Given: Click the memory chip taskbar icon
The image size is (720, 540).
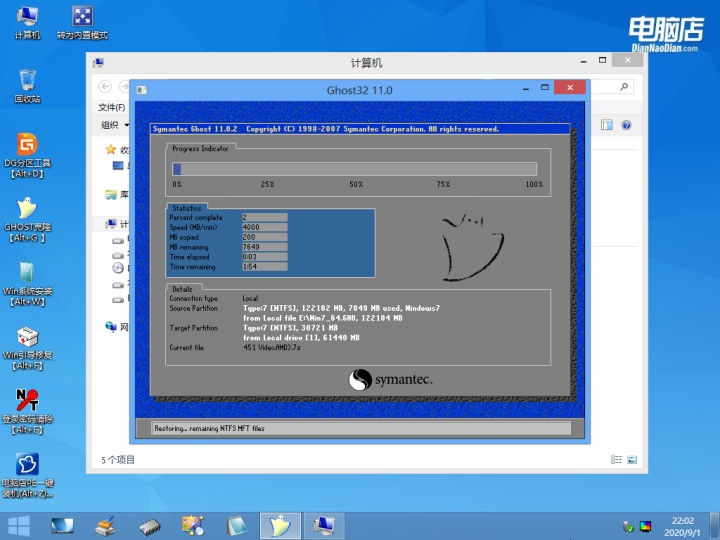Looking at the screenshot, I should click(150, 527).
